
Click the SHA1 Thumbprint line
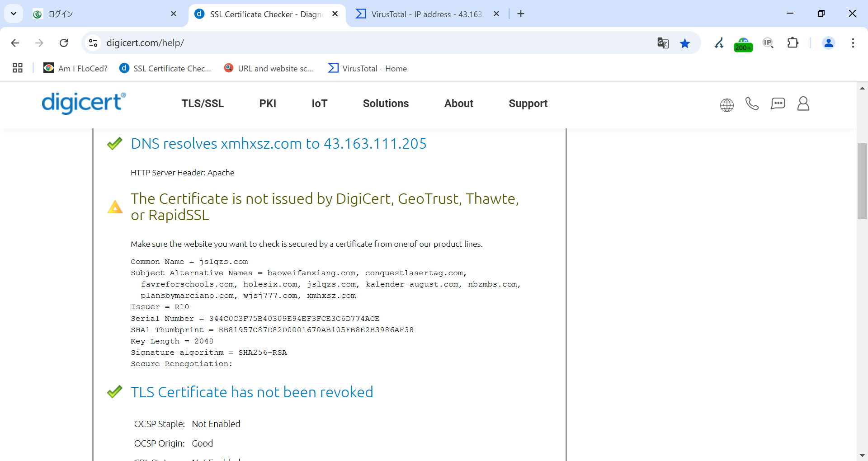coord(272,330)
